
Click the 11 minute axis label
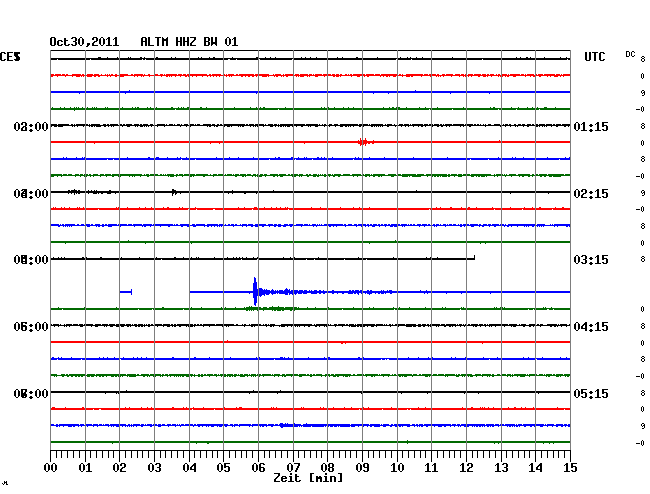432,468
